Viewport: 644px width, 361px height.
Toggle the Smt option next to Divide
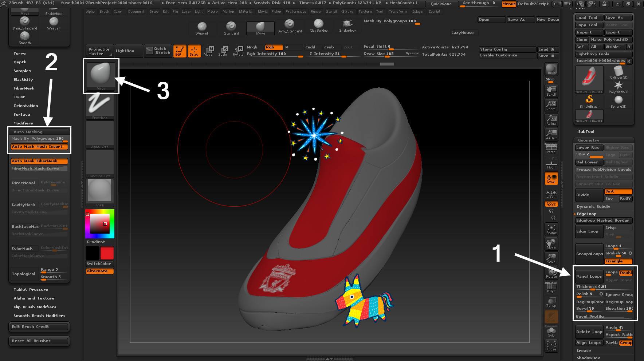(618, 191)
